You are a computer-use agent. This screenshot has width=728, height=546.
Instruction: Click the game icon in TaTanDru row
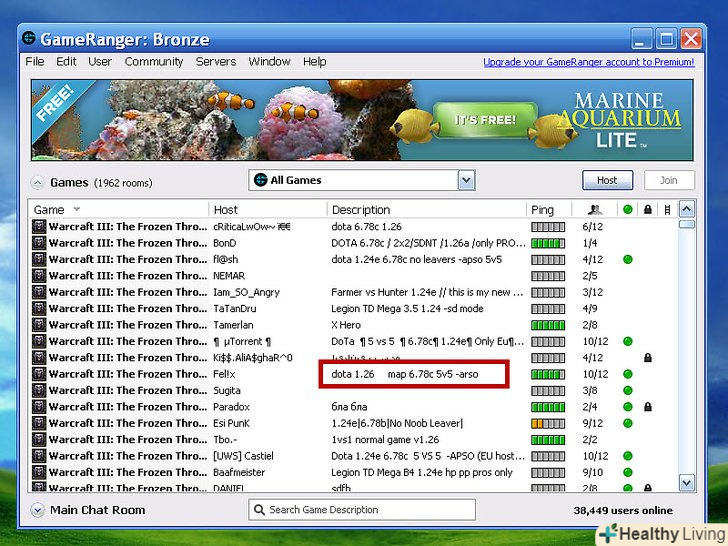(39, 308)
